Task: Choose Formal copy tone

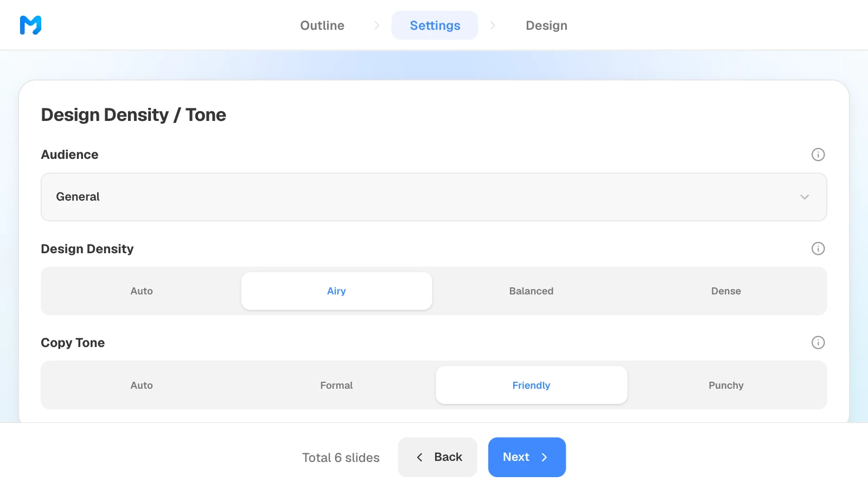Action: (x=336, y=385)
